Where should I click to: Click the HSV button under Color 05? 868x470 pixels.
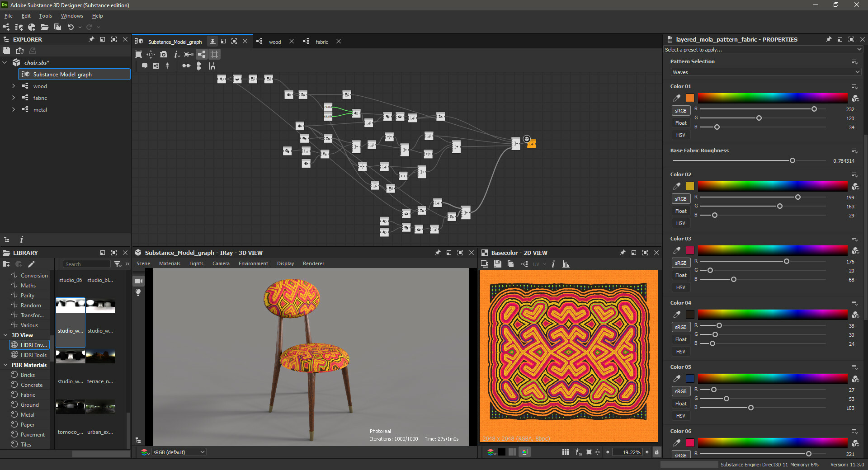tap(681, 415)
